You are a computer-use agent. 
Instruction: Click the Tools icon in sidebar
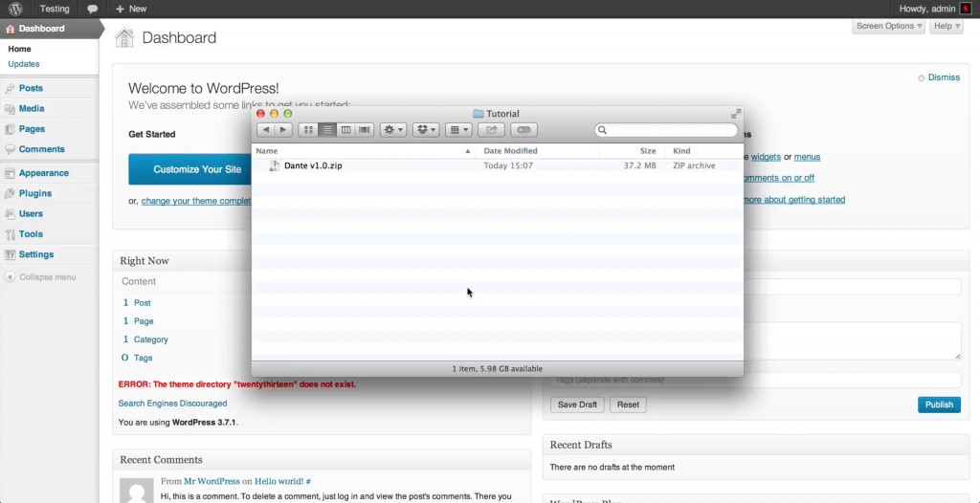(10, 234)
